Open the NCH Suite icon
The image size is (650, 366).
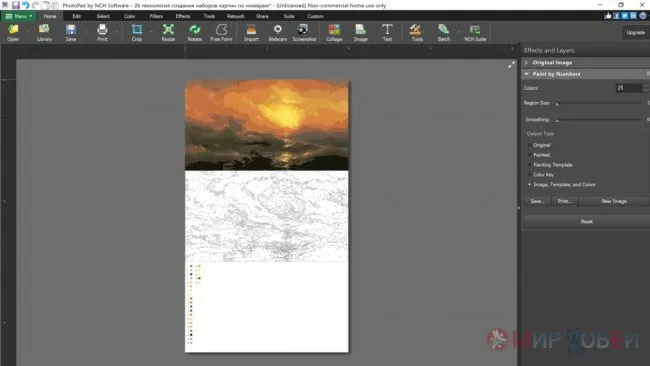pyautogui.click(x=475, y=32)
